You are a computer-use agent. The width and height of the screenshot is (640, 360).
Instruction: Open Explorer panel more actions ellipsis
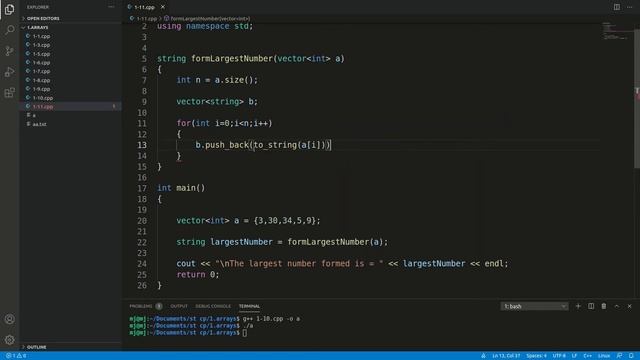tap(111, 7)
